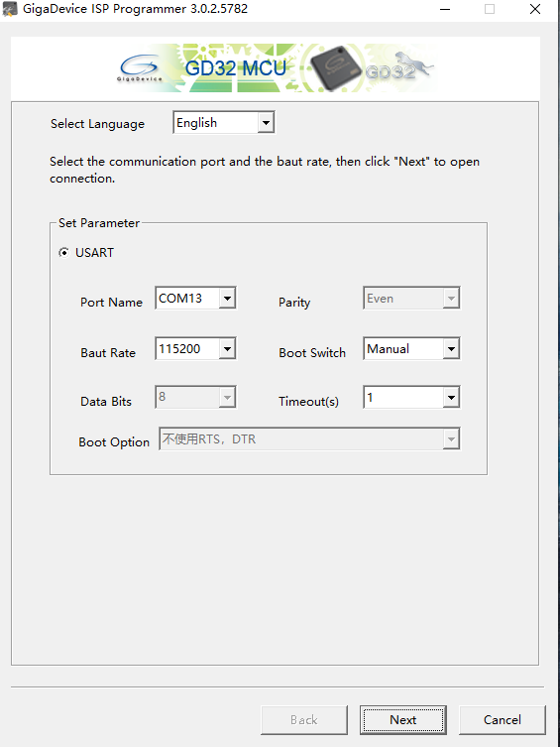Click the greyed-out Back button
This screenshot has height=747, width=560.
(304, 720)
